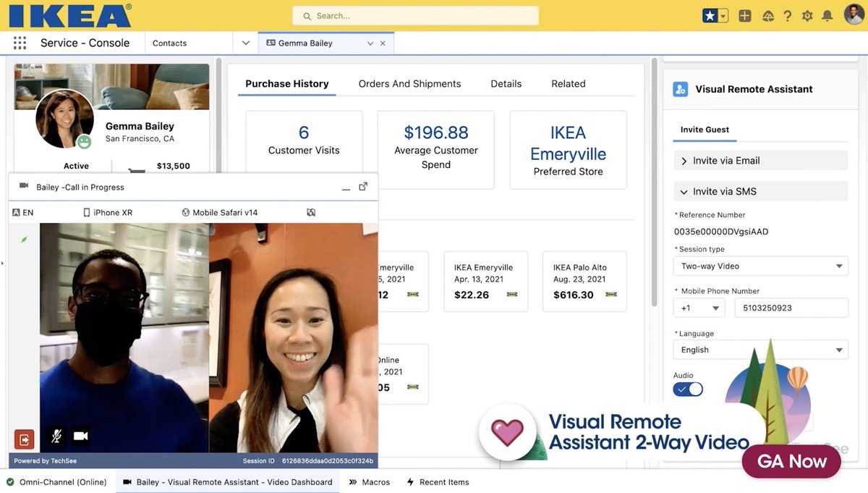The image size is (868, 493).
Task: Open the Contacts navigation item
Action: point(170,43)
